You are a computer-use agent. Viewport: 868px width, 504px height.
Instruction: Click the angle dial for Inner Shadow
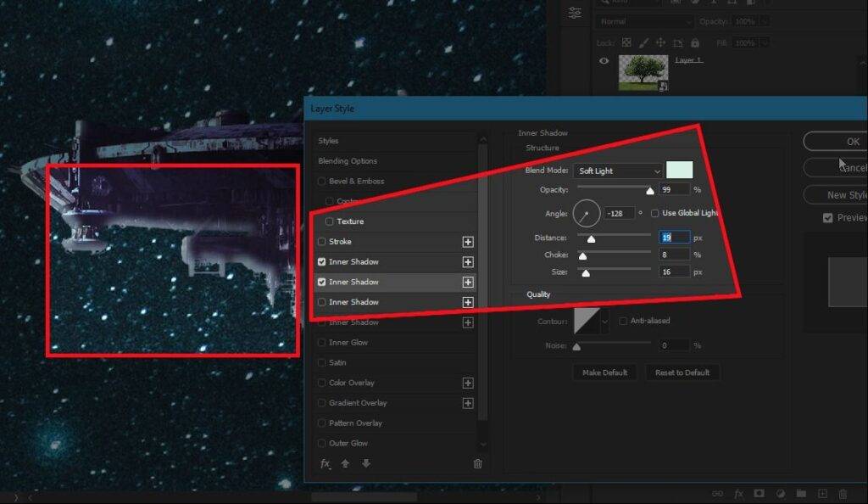(587, 213)
